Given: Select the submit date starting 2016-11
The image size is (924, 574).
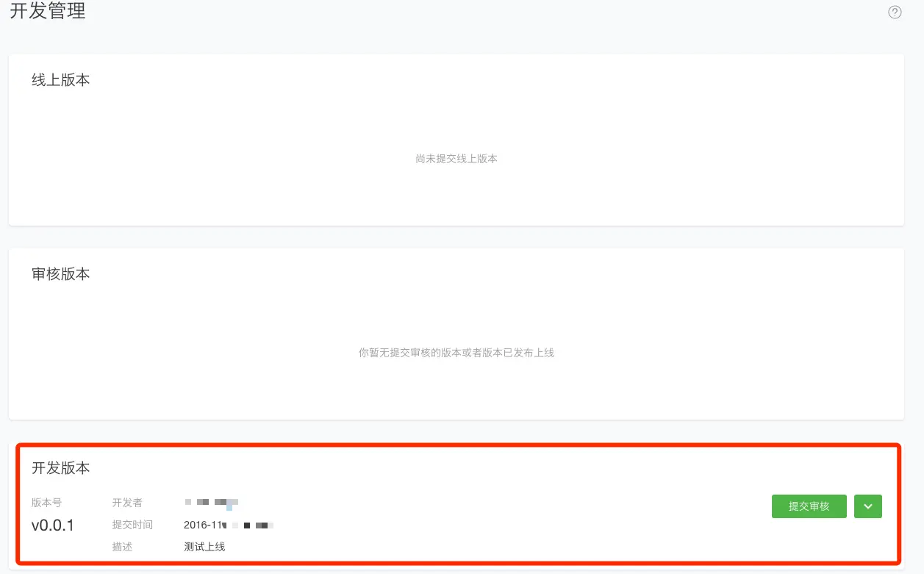Looking at the screenshot, I should click(229, 525).
